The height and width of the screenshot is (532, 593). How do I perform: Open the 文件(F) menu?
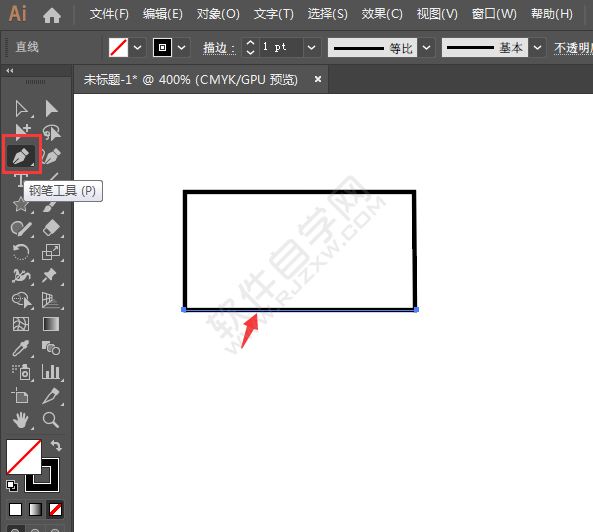click(x=109, y=14)
